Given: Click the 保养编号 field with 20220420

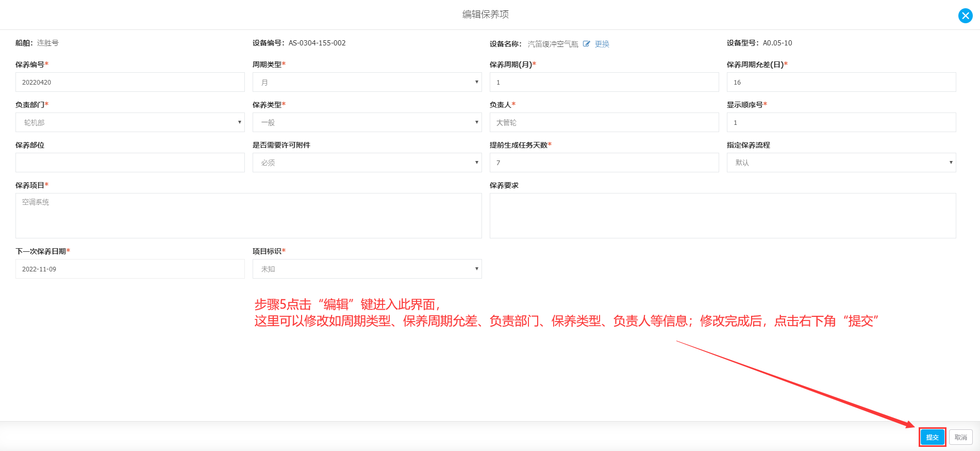Looking at the screenshot, I should click(x=130, y=82).
